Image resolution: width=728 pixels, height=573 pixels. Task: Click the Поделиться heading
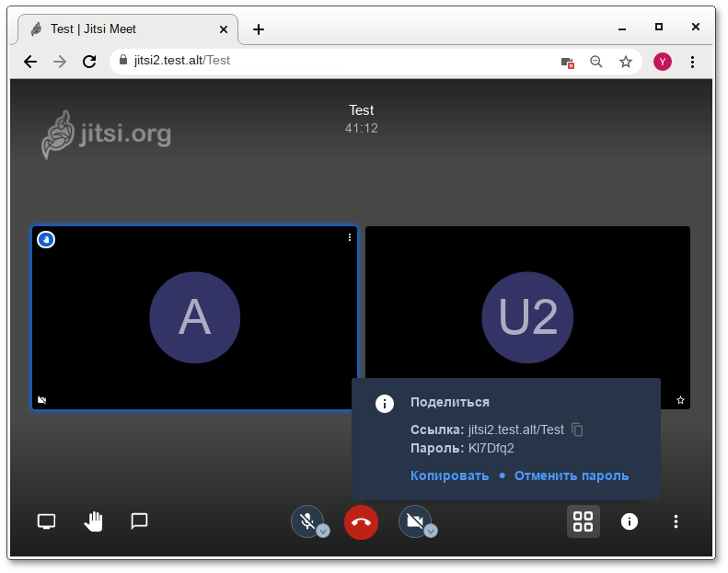(450, 402)
